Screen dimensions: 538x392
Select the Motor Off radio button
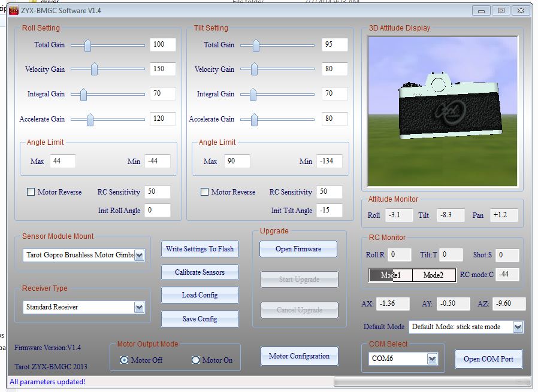tap(124, 360)
